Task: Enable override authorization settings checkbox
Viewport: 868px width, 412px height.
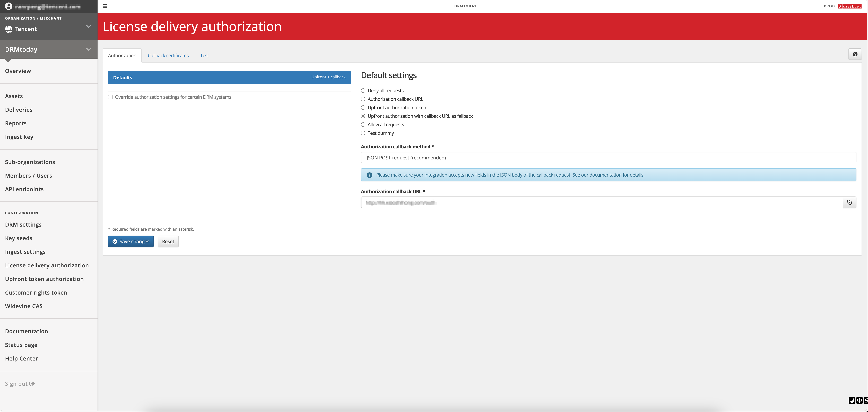Action: (110, 97)
